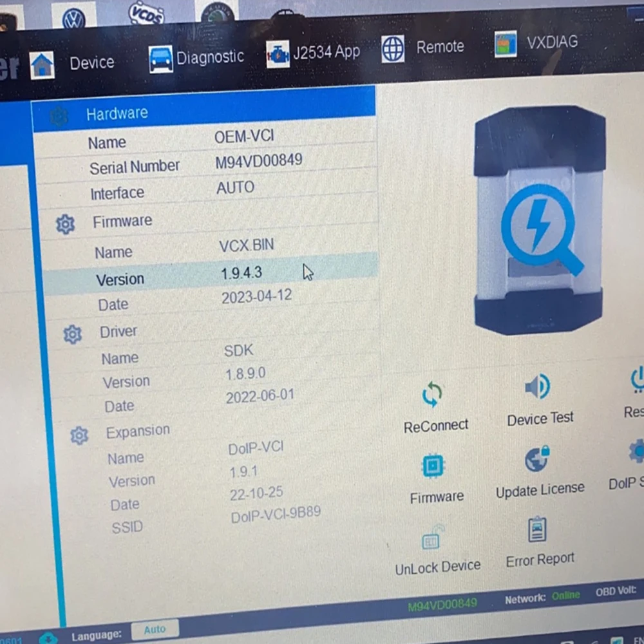Click the Update License globe icon

537,459
